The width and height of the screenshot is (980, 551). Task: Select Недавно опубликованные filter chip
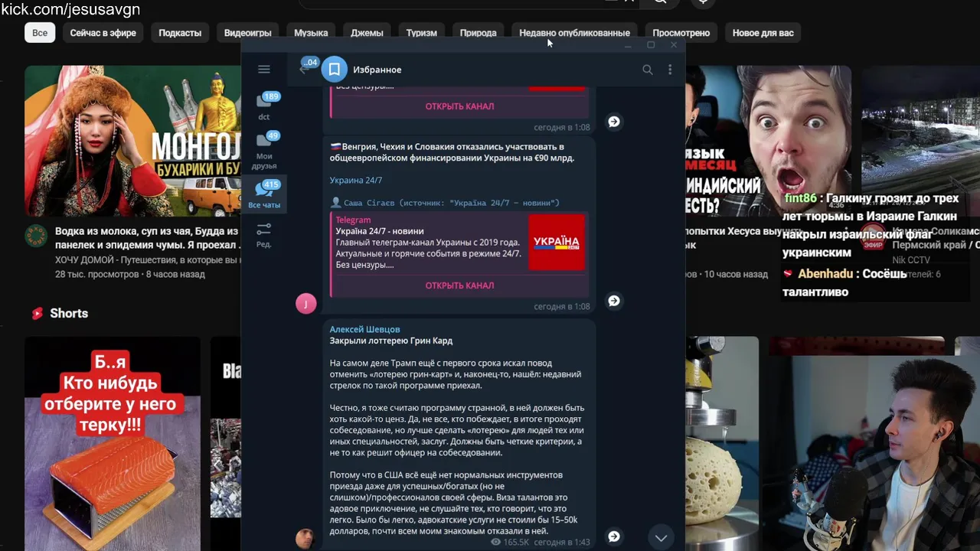[574, 33]
